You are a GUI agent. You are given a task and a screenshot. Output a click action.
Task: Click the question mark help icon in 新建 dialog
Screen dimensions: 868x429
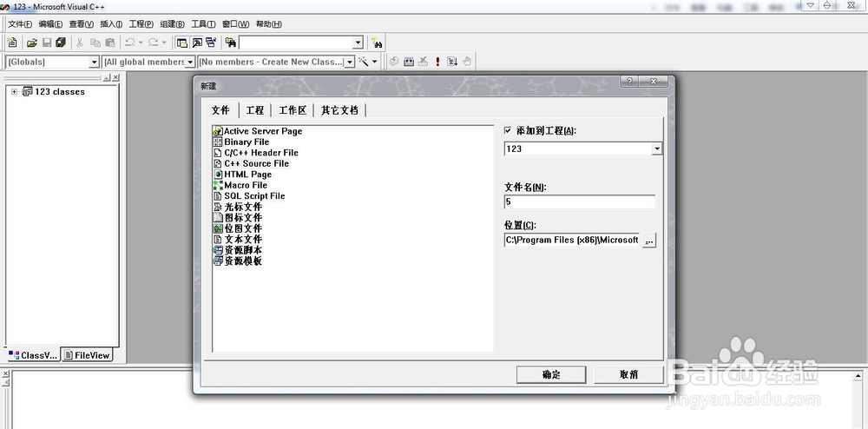(630, 82)
